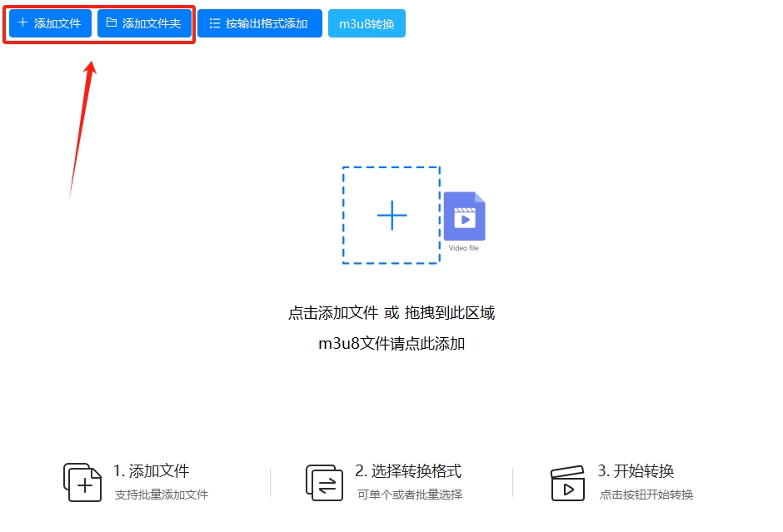
Task: Open 添加文件夹 from the top toolbar
Action: 145,22
